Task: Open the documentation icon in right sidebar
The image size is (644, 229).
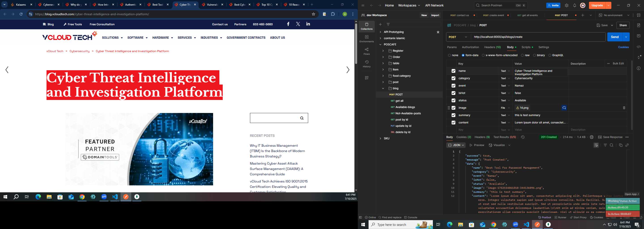Action: click(x=638, y=25)
